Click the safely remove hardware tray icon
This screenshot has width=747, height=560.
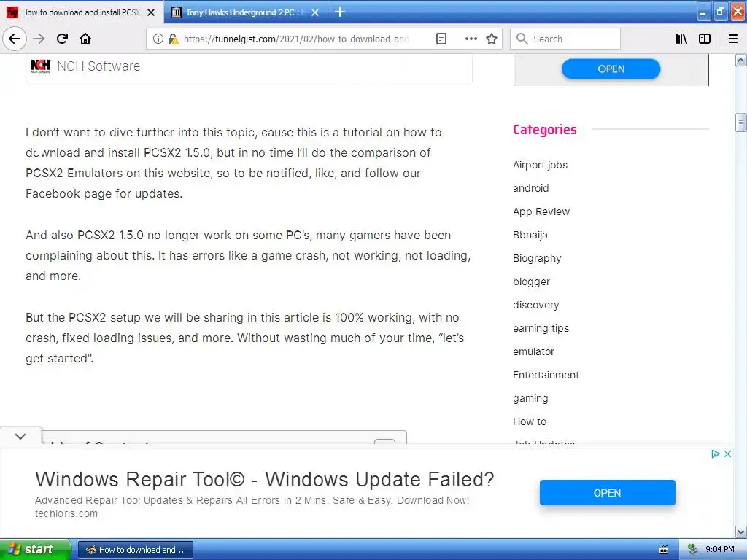pyautogui.click(x=692, y=550)
